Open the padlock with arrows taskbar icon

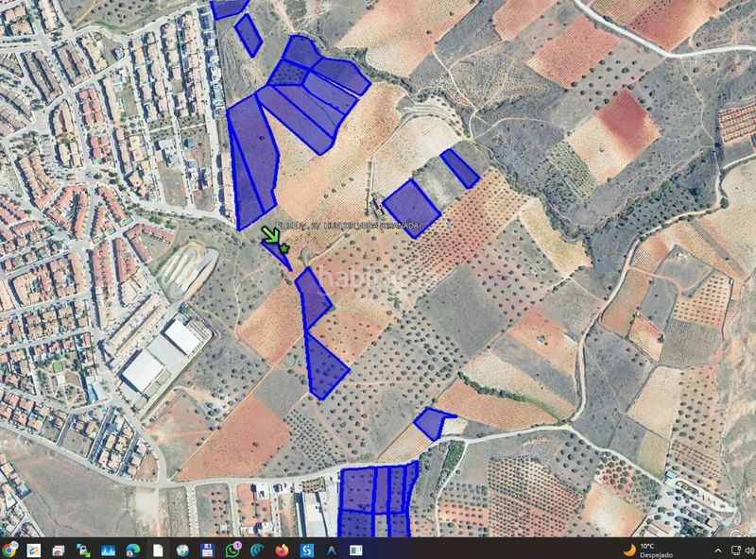pos(83,550)
